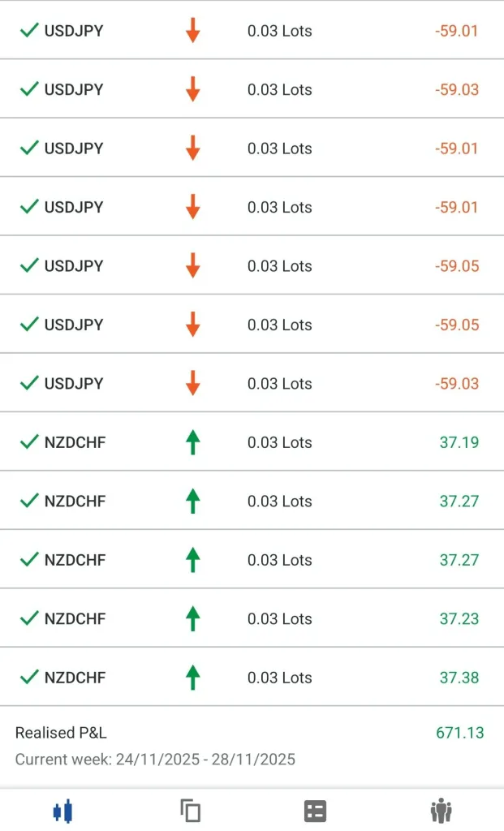Screen dimensions: 504x831
Task: Click checkmark beside the topmost USDJPY trade
Action: tap(29, 31)
